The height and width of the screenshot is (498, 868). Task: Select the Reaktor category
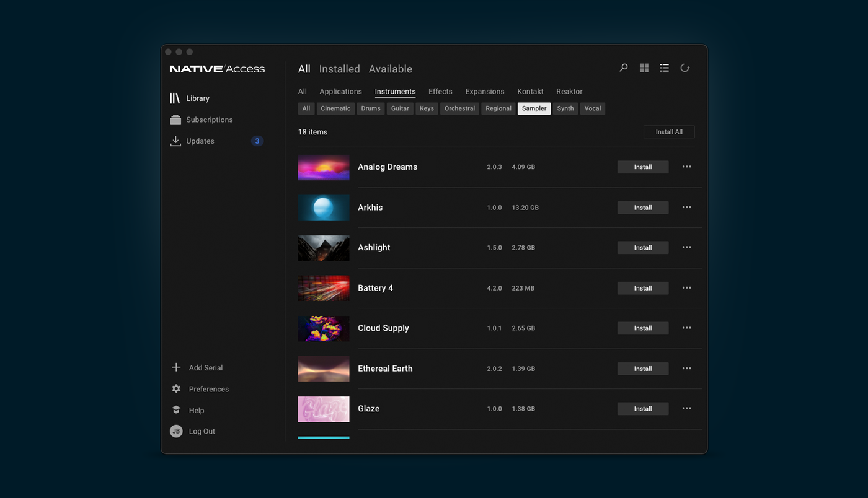[x=569, y=91]
